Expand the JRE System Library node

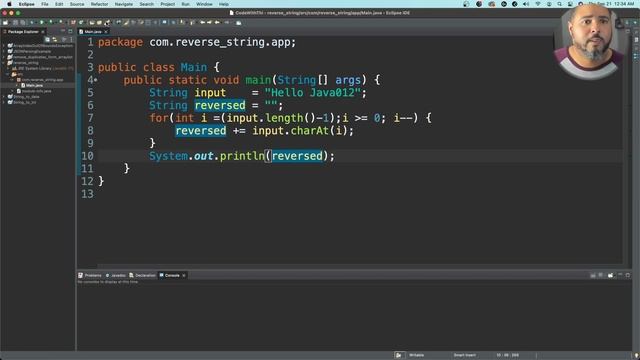pos(7,69)
